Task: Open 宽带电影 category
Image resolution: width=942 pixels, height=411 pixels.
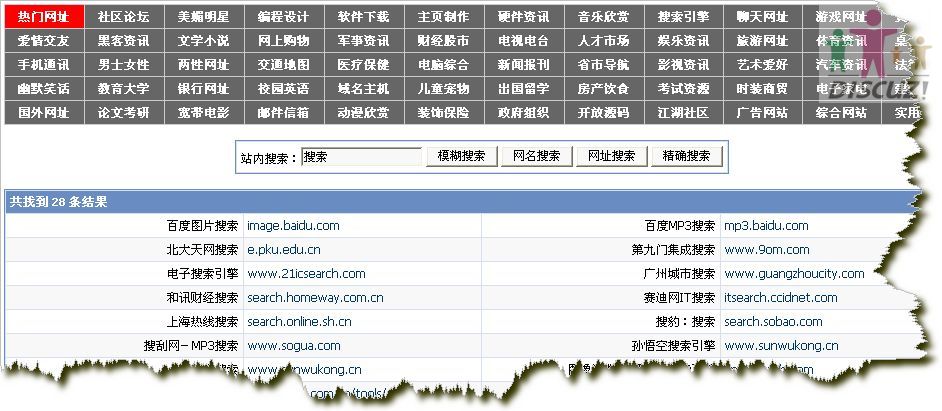Action: pyautogui.click(x=204, y=112)
